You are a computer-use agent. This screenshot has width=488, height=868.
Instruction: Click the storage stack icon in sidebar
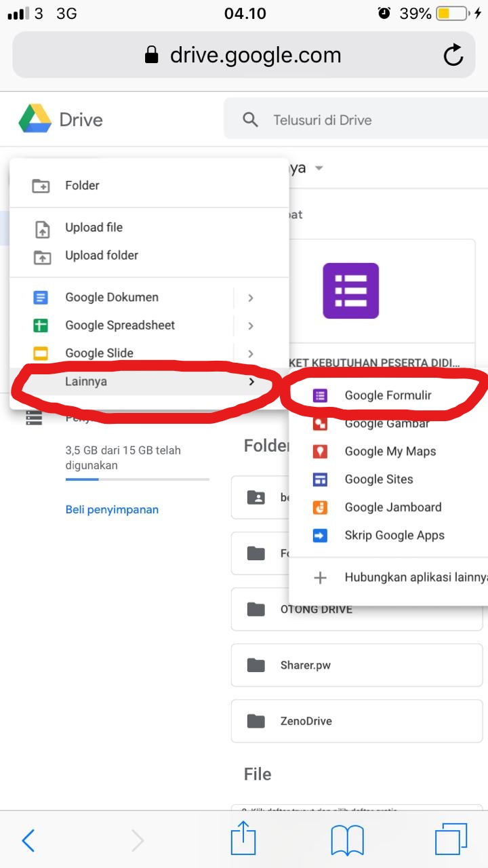pos(34,418)
